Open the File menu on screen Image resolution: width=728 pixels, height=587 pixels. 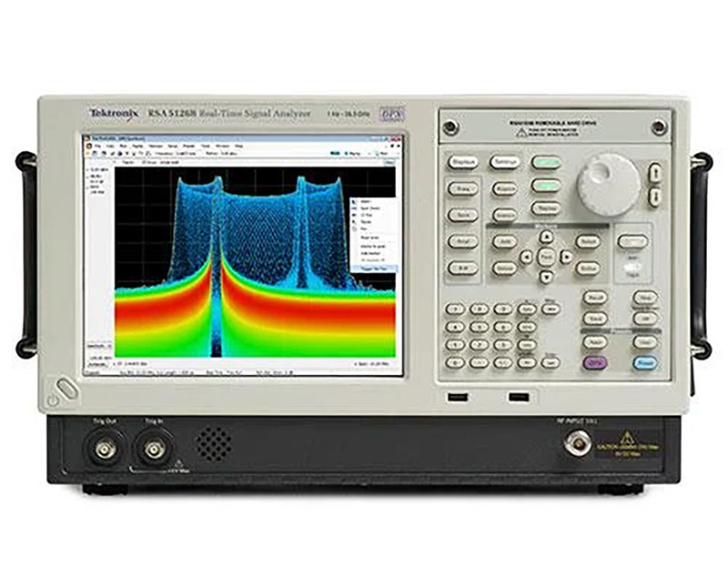(97, 147)
